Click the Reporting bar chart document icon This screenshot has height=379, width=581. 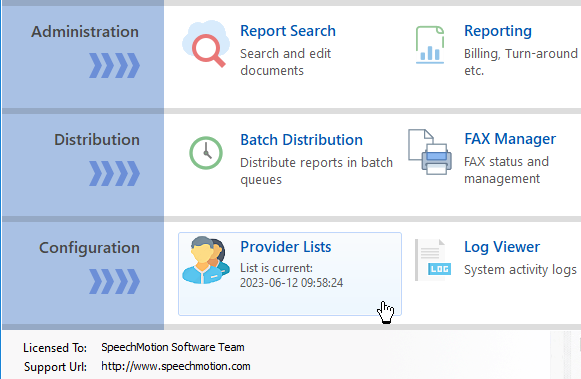coord(430,44)
